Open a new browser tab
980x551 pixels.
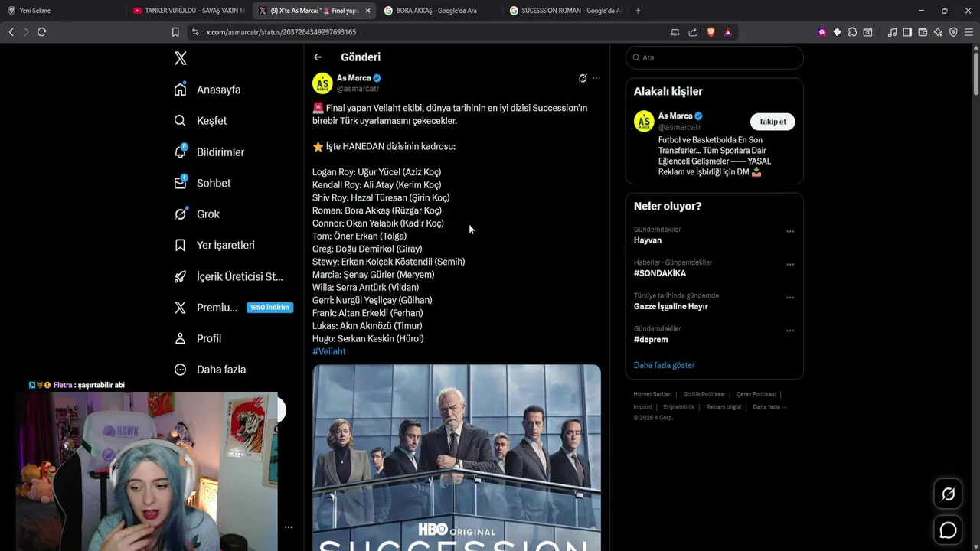pyautogui.click(x=638, y=11)
